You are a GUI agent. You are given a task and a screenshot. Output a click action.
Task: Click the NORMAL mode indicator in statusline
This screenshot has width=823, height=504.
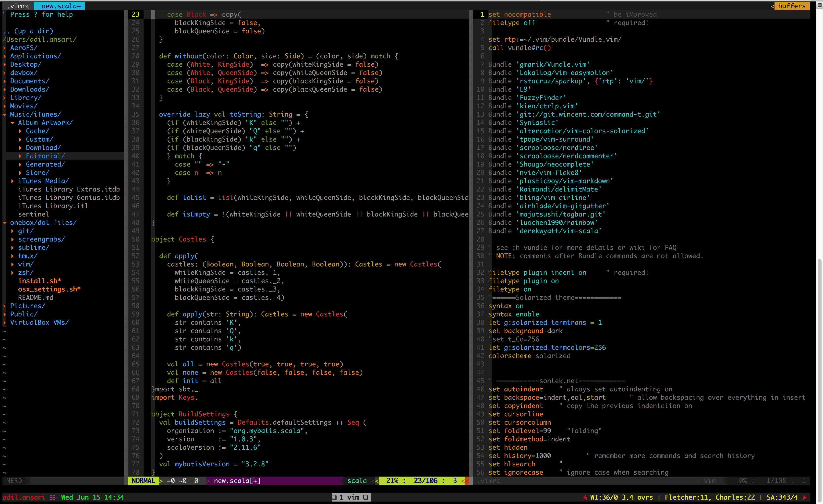click(143, 481)
